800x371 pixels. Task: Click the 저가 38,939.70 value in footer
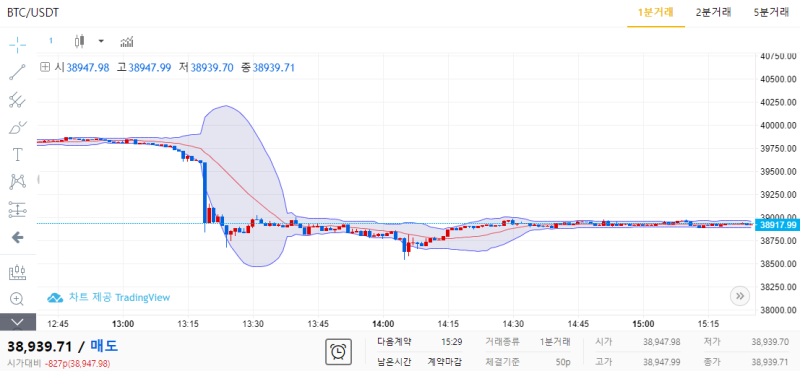(771, 342)
